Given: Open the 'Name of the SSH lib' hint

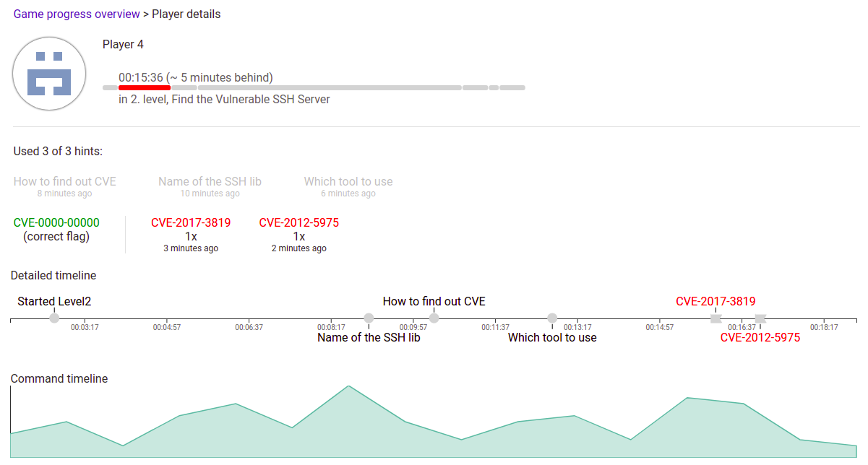Looking at the screenshot, I should (x=210, y=181).
